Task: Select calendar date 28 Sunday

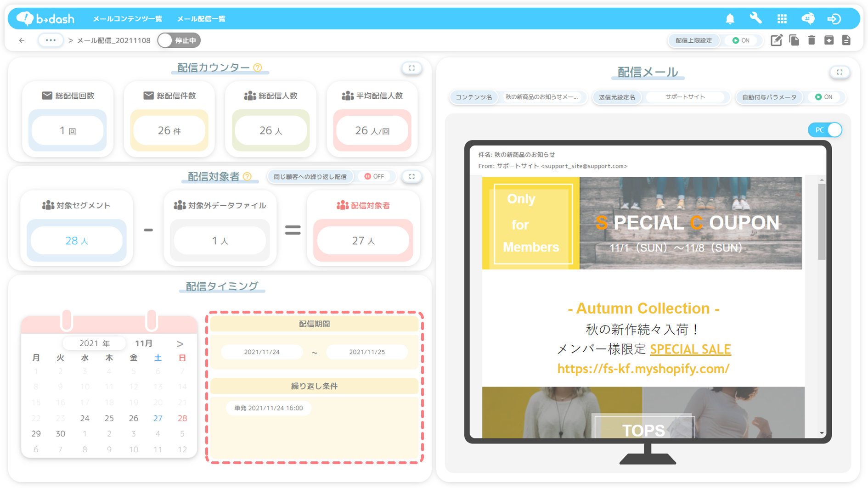Action: coord(182,418)
